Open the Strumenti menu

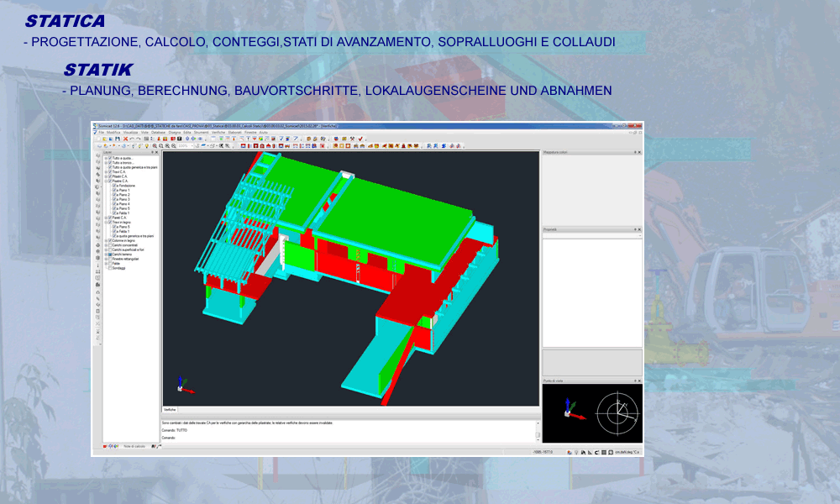(201, 132)
